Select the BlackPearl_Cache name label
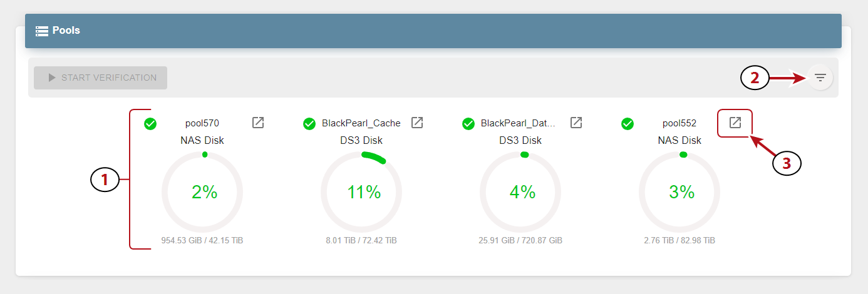Screen dimensions: 868x294 tap(361, 123)
